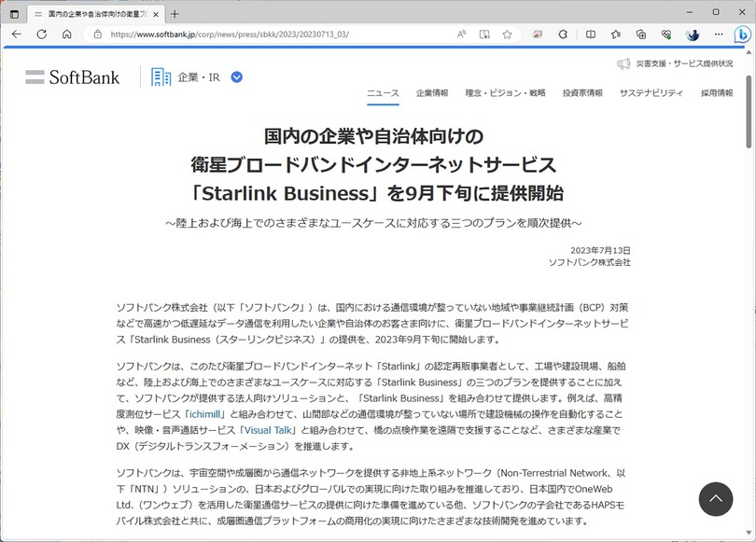The height and width of the screenshot is (542, 756).
Task: Open 投資家情報 navigation item
Action: point(582,93)
